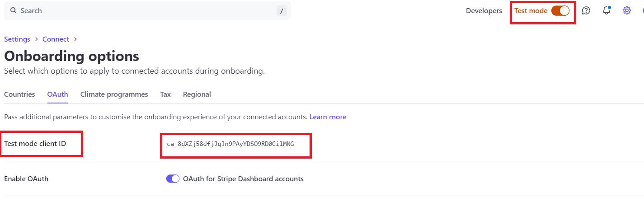Open the Climate programmes tab

114,94
